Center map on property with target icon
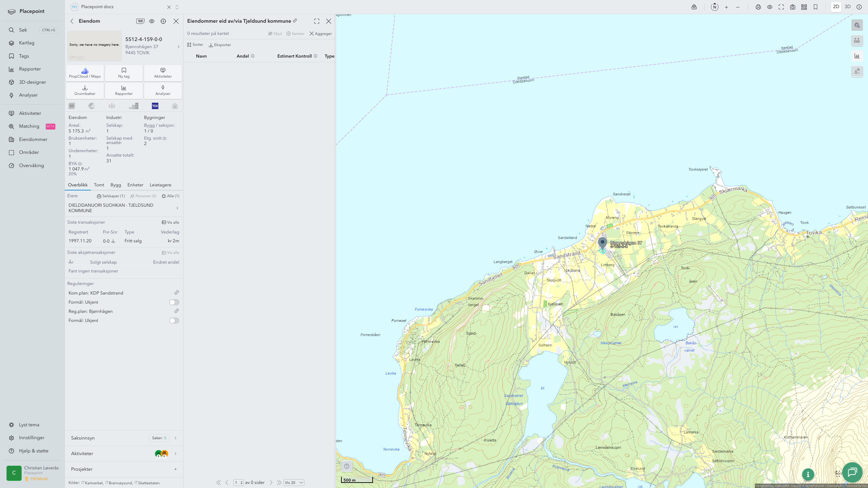This screenshot has width=868, height=488. pyautogui.click(x=163, y=21)
